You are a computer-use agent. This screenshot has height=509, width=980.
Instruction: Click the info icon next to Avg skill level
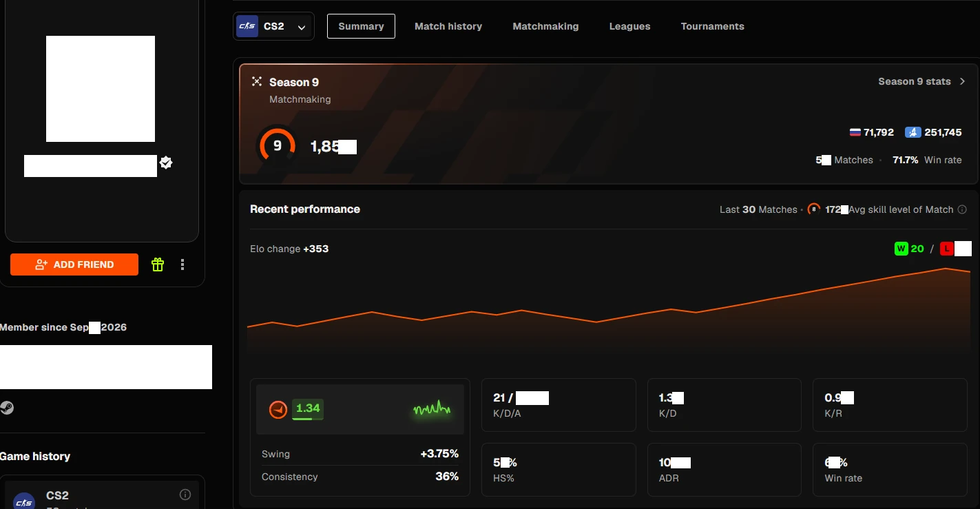coord(962,209)
